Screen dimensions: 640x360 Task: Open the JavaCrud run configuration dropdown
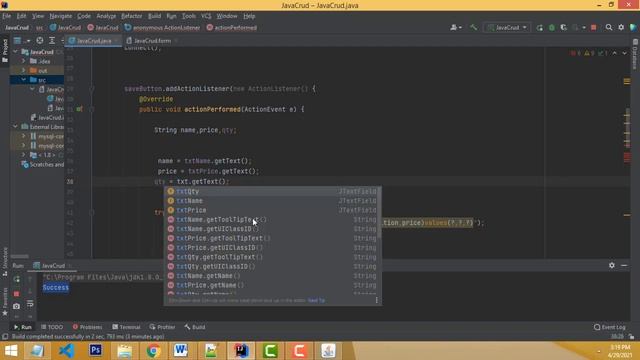[507, 27]
